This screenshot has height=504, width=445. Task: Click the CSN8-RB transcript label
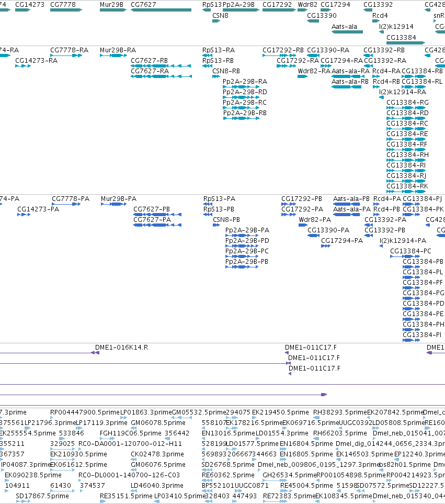(226, 71)
